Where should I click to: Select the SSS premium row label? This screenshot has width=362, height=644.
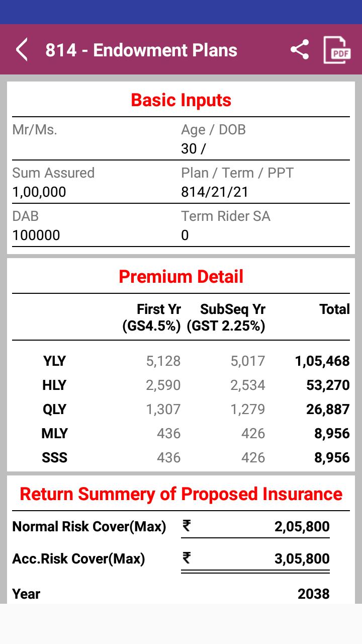coord(54,458)
